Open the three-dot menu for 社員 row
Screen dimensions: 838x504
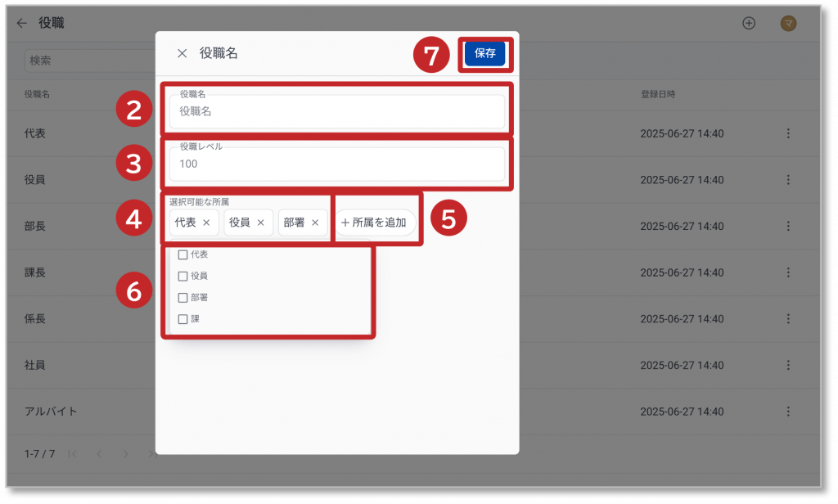click(x=788, y=365)
